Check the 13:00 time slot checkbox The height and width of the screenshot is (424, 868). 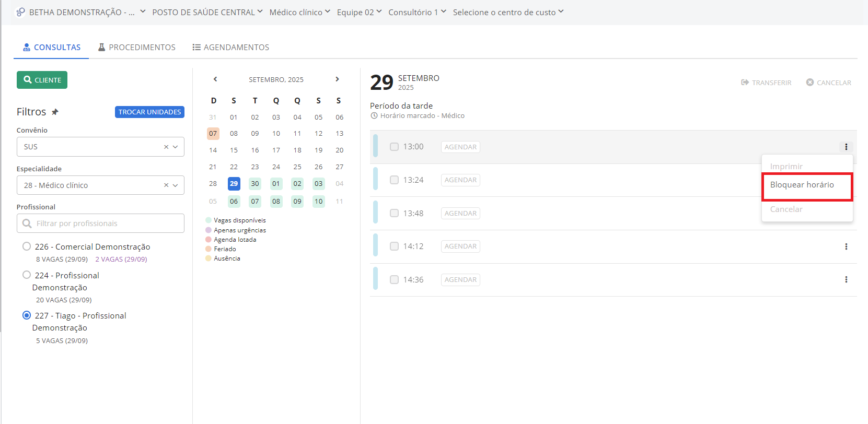[394, 147]
